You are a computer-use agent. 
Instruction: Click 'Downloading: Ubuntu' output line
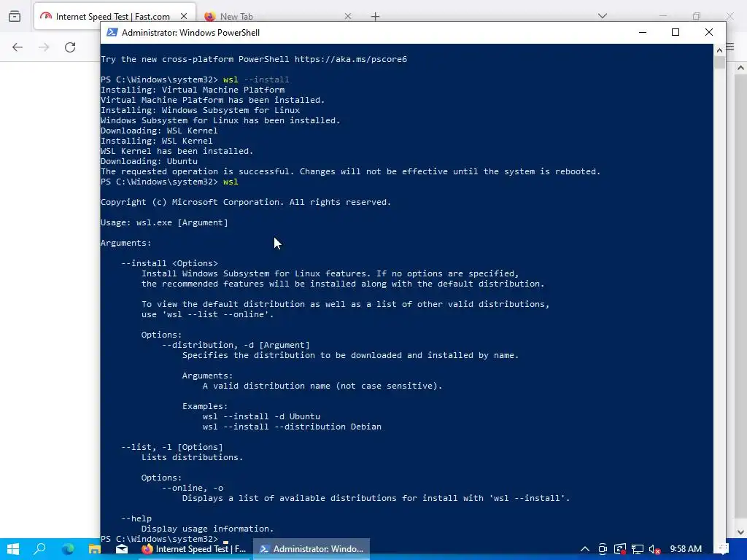(x=149, y=161)
